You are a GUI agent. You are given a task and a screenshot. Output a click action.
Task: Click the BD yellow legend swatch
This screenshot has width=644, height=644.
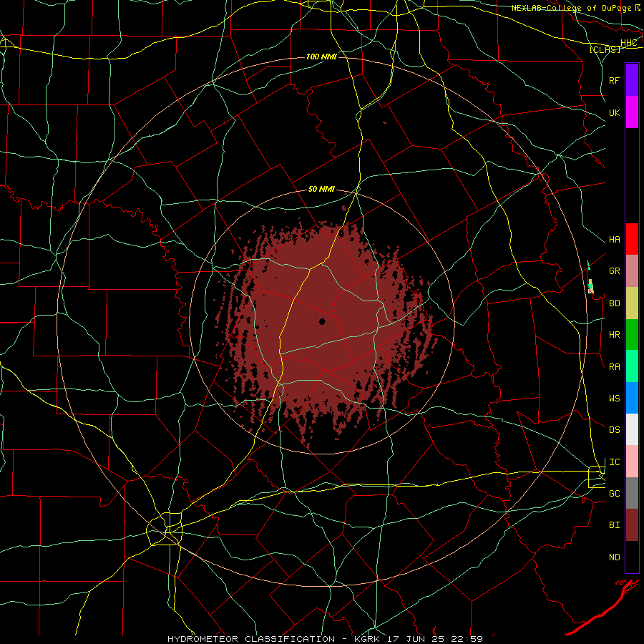coord(632,303)
